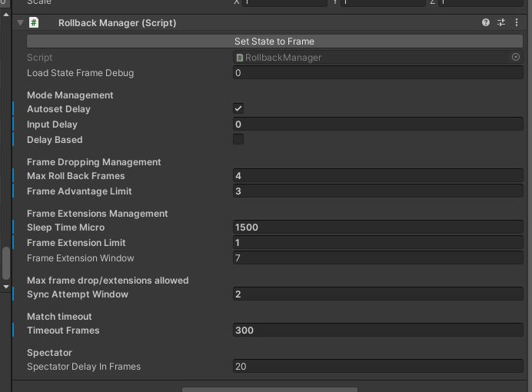Click the RollbackManager script asset icon
Image resolution: width=532 pixels, height=392 pixels.
[x=240, y=58]
